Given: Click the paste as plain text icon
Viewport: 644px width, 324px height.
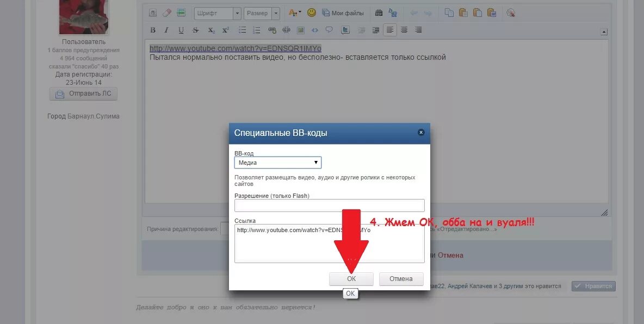Looking at the screenshot, I should 477,13.
